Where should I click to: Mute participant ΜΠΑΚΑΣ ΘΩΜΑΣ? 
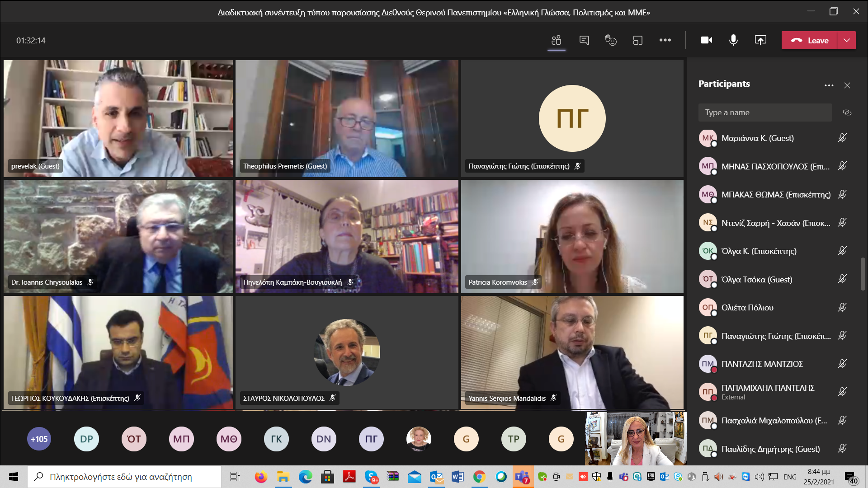[842, 194]
